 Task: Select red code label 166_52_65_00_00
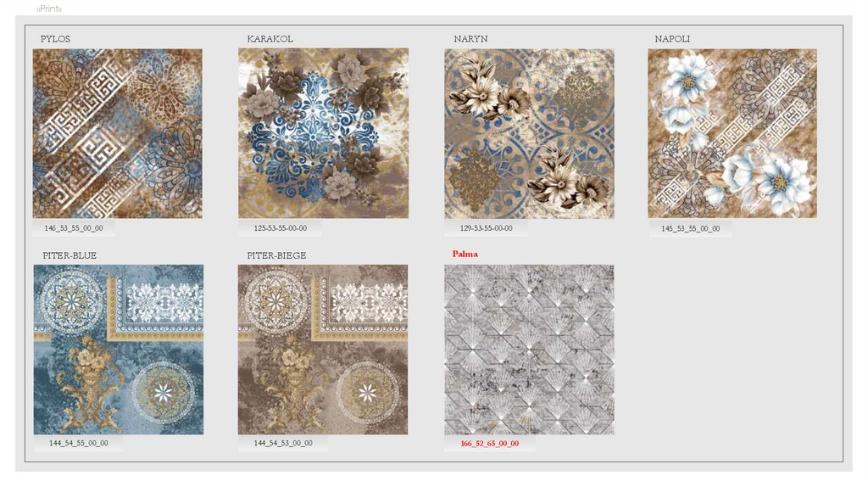490,444
